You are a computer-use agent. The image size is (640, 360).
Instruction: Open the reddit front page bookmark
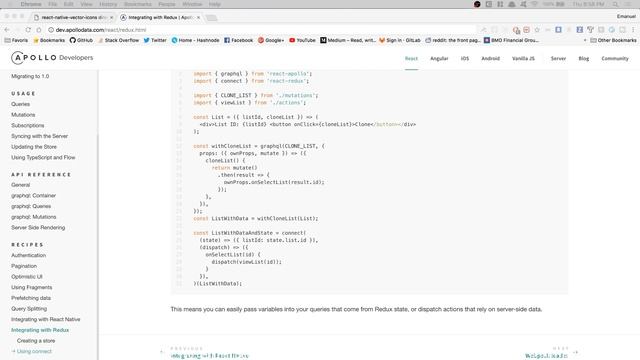pyautogui.click(x=453, y=40)
